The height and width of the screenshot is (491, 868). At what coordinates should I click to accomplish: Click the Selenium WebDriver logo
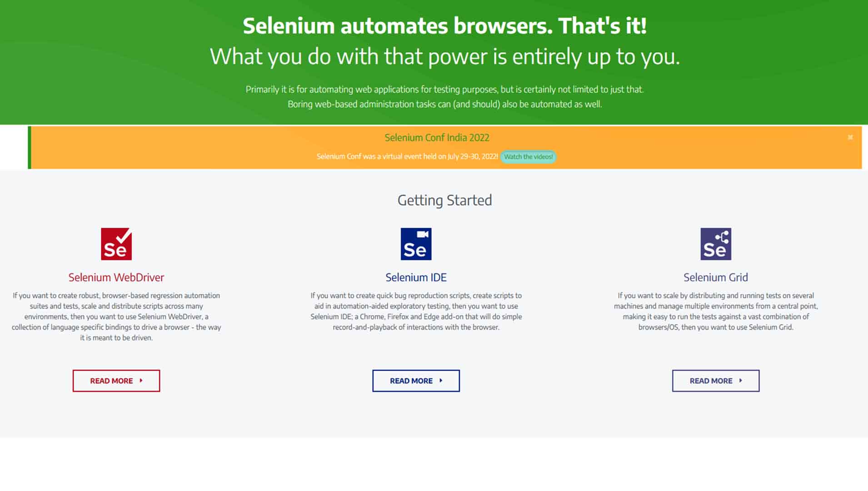coord(116,244)
